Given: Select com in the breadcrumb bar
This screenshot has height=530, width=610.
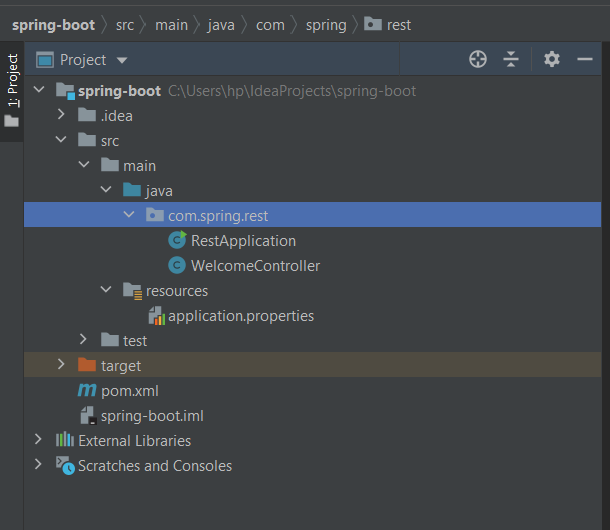Looking at the screenshot, I should pos(270,25).
